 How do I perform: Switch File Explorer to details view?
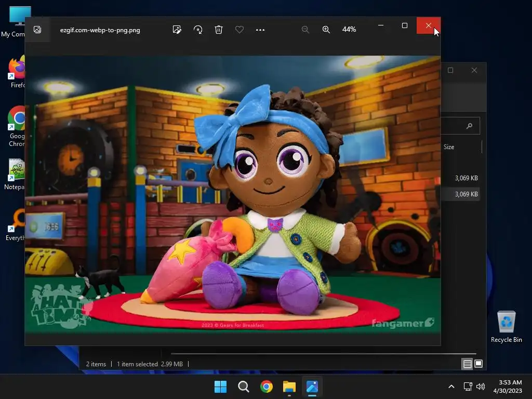click(467, 364)
